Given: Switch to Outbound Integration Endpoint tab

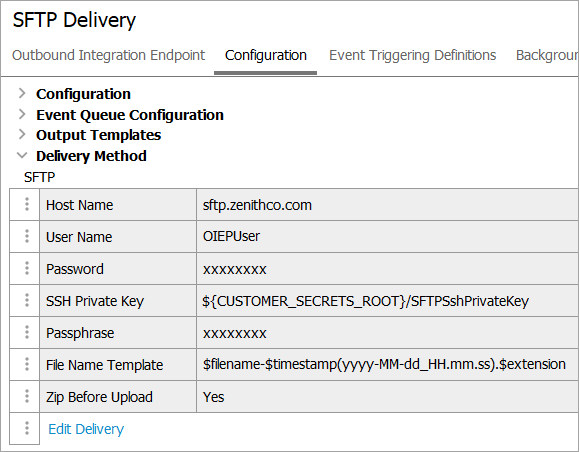Looking at the screenshot, I should 108,55.
